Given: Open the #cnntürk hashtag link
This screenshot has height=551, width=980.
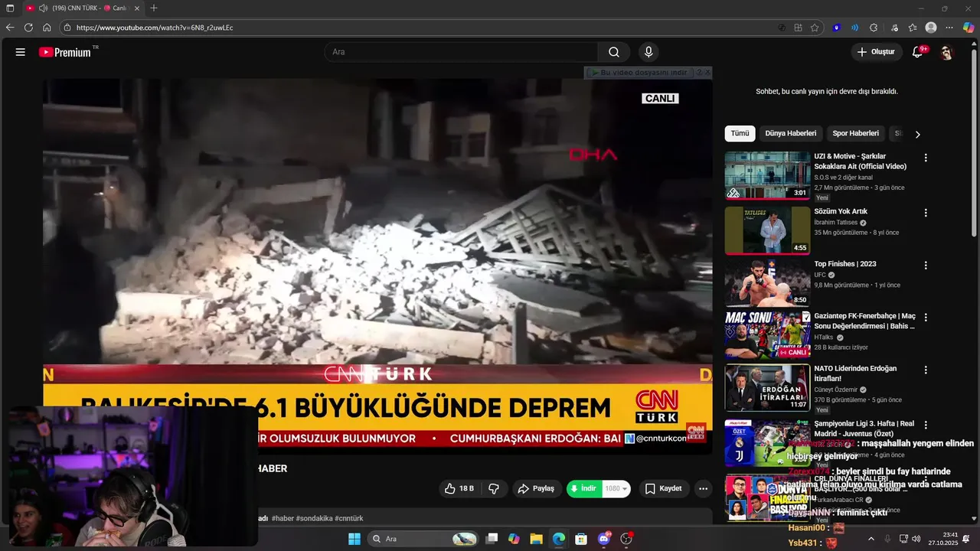Looking at the screenshot, I should [x=348, y=518].
